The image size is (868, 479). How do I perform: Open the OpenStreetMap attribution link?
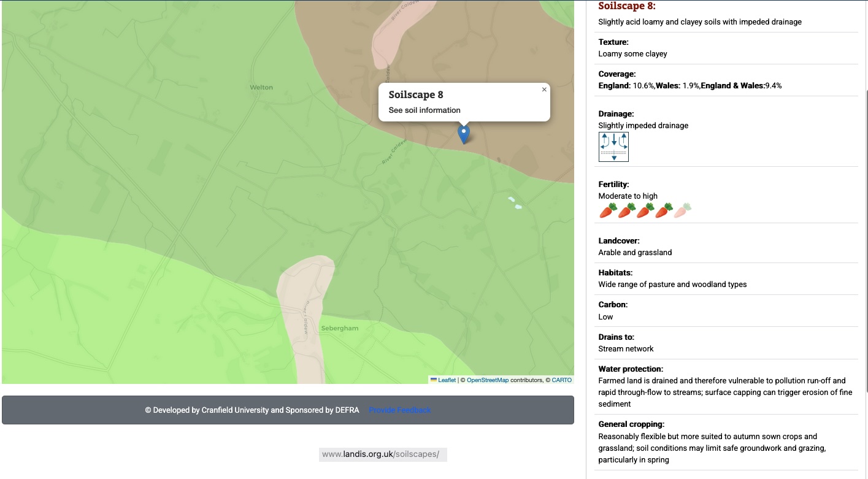tap(487, 380)
